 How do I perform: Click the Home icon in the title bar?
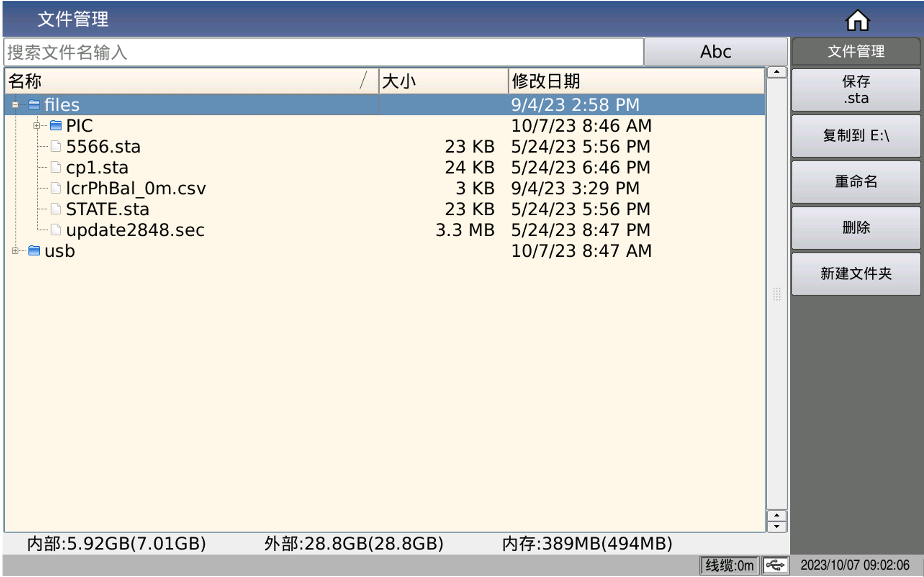(x=859, y=19)
